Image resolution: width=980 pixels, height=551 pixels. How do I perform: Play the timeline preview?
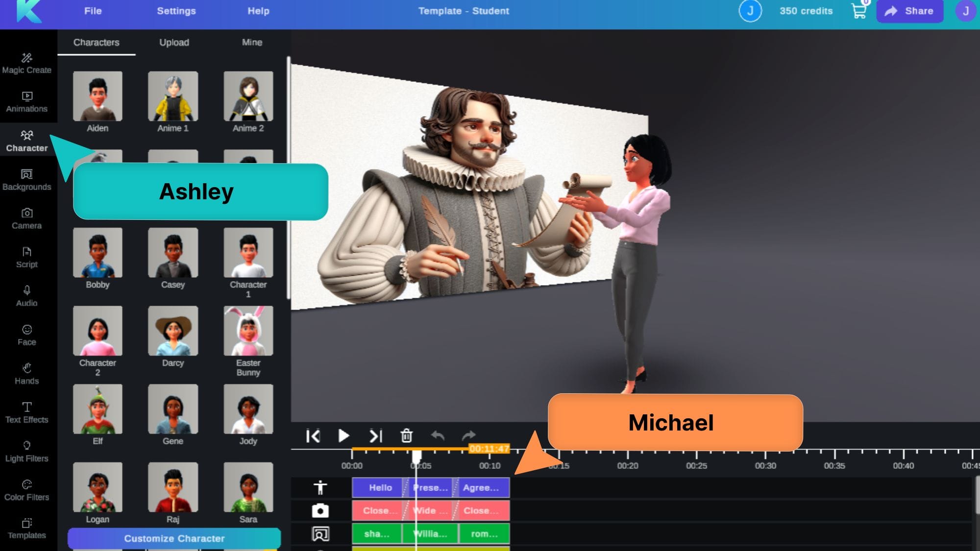coord(343,435)
